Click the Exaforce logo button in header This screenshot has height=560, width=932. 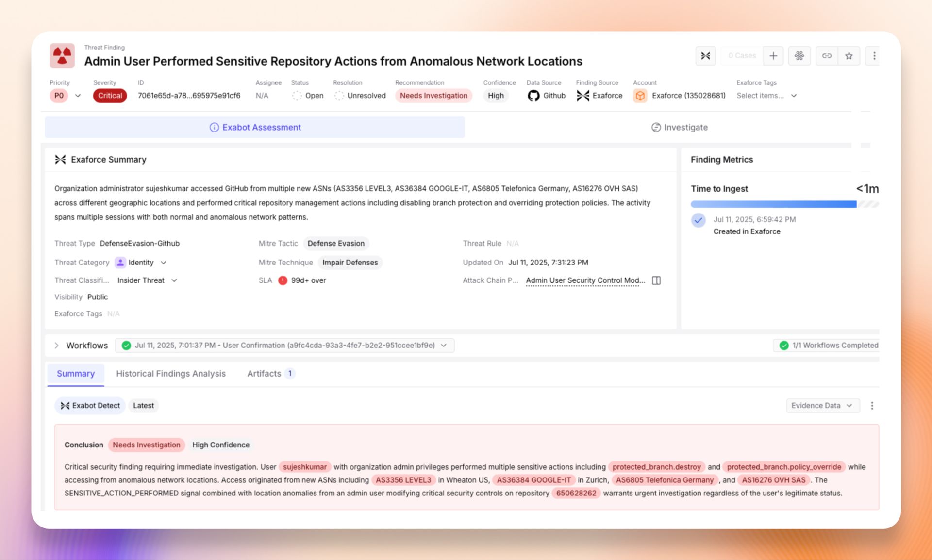[705, 56]
